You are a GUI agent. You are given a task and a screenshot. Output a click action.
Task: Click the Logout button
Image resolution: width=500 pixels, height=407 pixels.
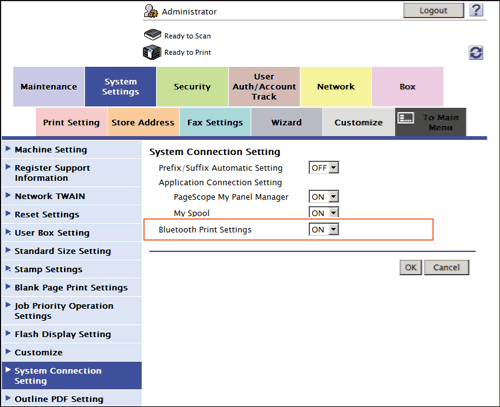coord(433,10)
